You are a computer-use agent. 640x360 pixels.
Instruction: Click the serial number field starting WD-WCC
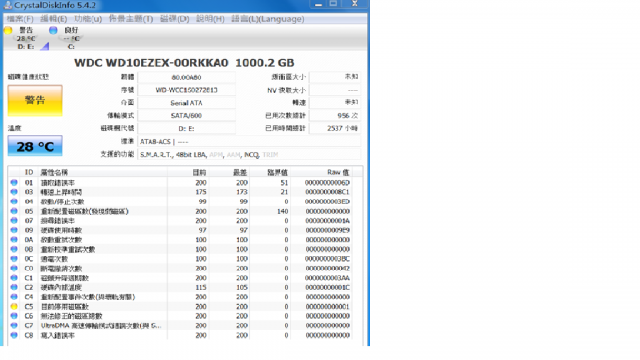pyautogui.click(x=187, y=90)
